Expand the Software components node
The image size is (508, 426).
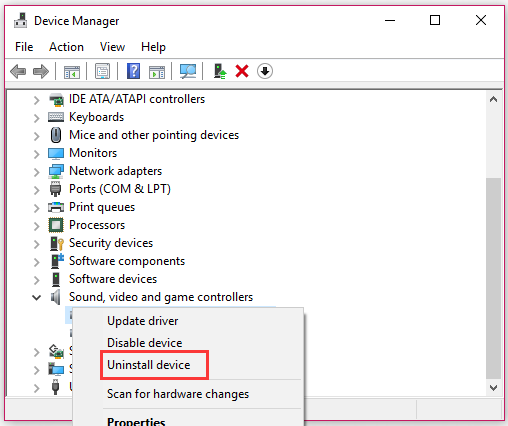pos(37,262)
